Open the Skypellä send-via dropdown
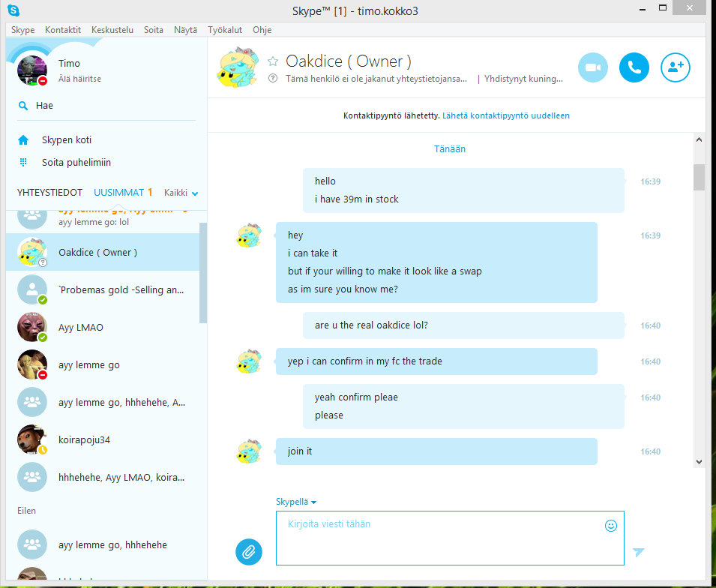This screenshot has width=716, height=588. [x=296, y=502]
